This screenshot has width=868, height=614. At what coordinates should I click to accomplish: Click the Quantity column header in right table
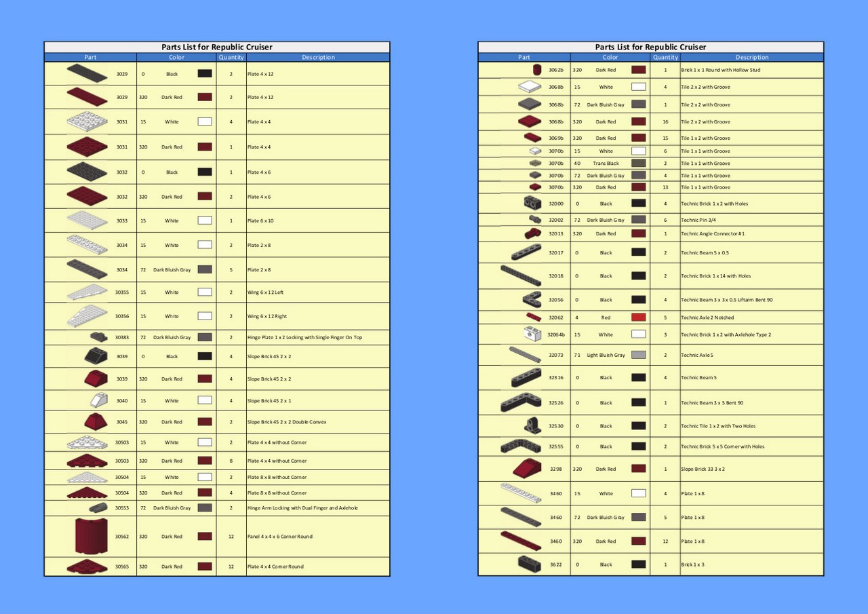[x=665, y=57]
